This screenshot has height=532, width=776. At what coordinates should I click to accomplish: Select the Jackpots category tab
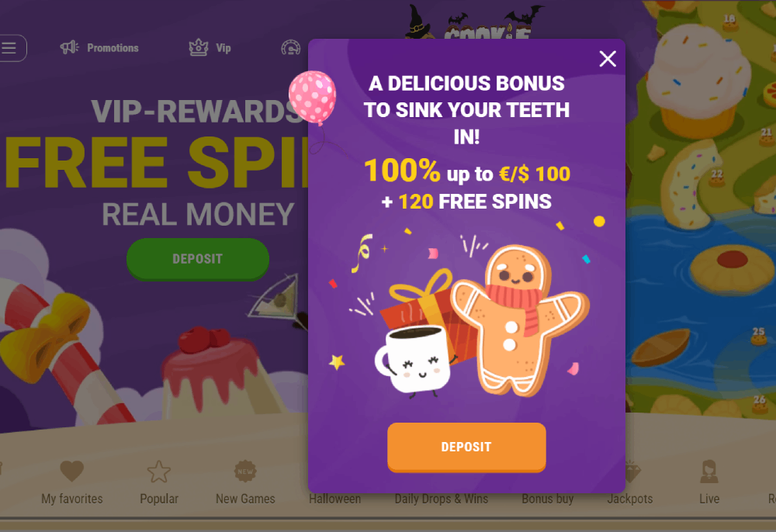(x=630, y=499)
